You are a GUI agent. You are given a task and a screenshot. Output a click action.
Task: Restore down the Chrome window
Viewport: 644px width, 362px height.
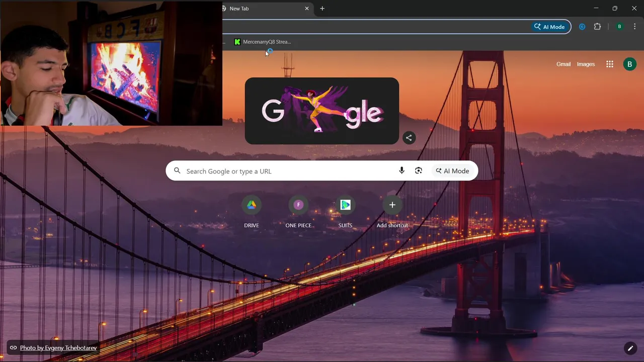tap(615, 8)
